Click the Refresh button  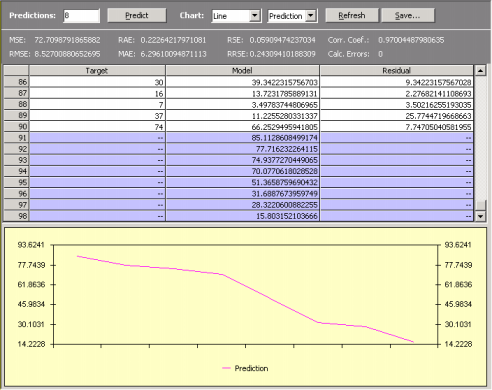pyautogui.click(x=352, y=15)
